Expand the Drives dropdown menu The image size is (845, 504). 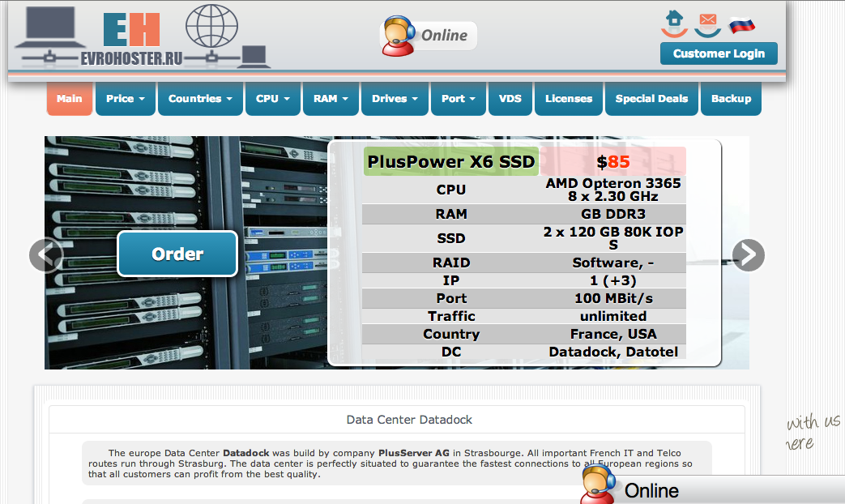point(395,99)
